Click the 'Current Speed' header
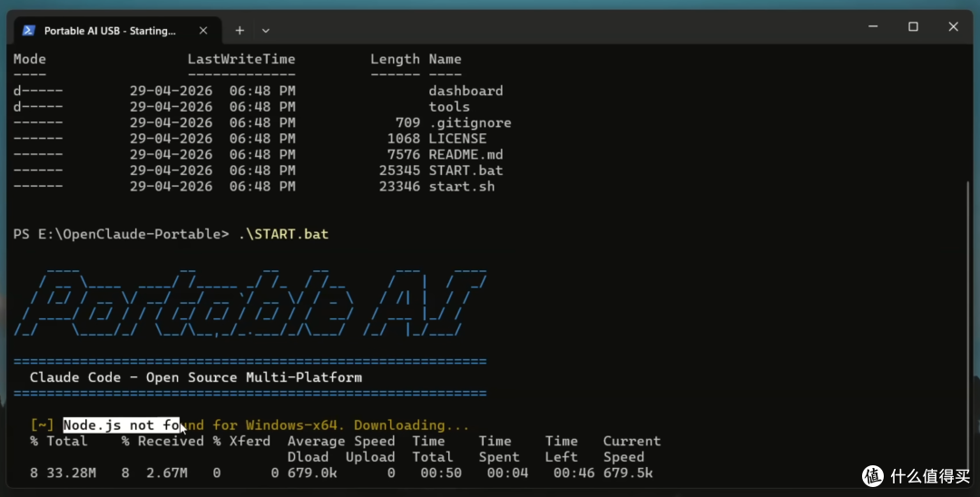980x497 pixels. pos(632,449)
